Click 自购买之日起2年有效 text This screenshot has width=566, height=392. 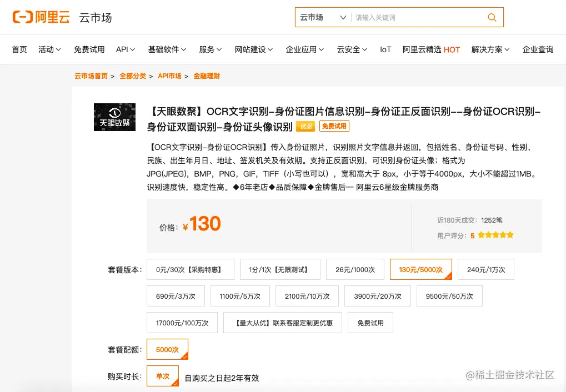222,378
